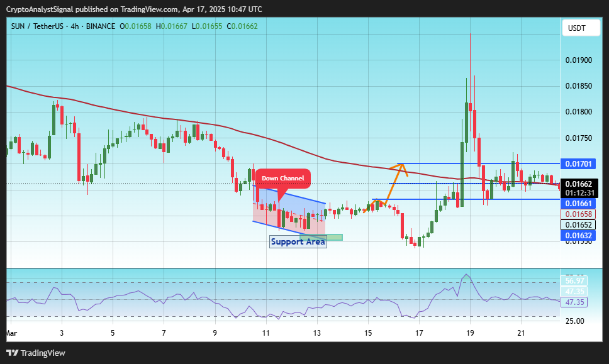The height and width of the screenshot is (364, 609).
Task: Click the 56.97 RSI value label
Action: tap(574, 280)
